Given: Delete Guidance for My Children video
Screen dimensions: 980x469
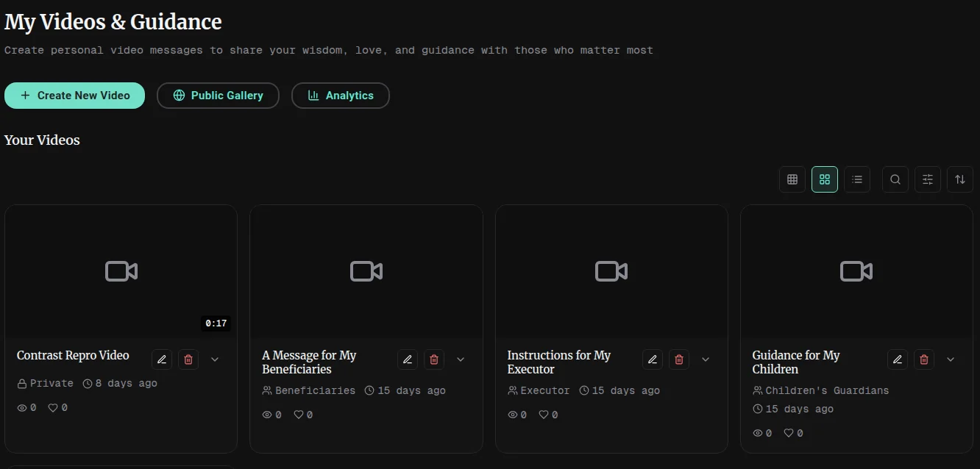Looking at the screenshot, I should [924, 359].
